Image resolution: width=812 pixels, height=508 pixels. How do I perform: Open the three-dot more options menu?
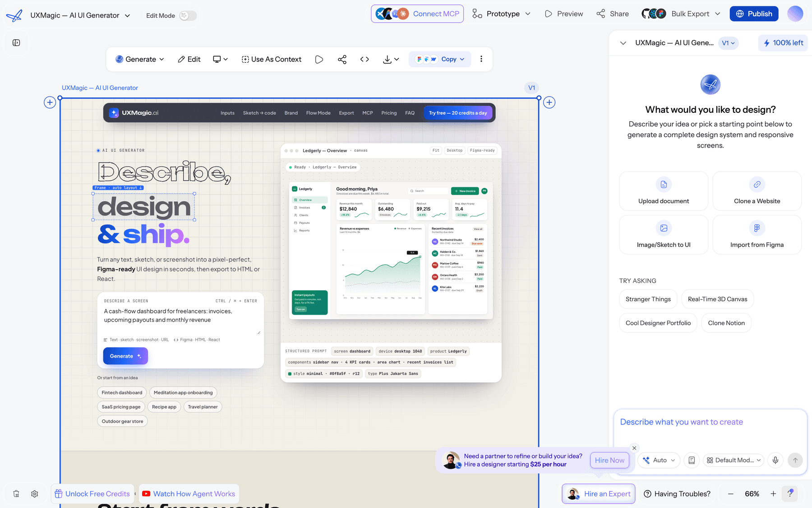(x=481, y=59)
